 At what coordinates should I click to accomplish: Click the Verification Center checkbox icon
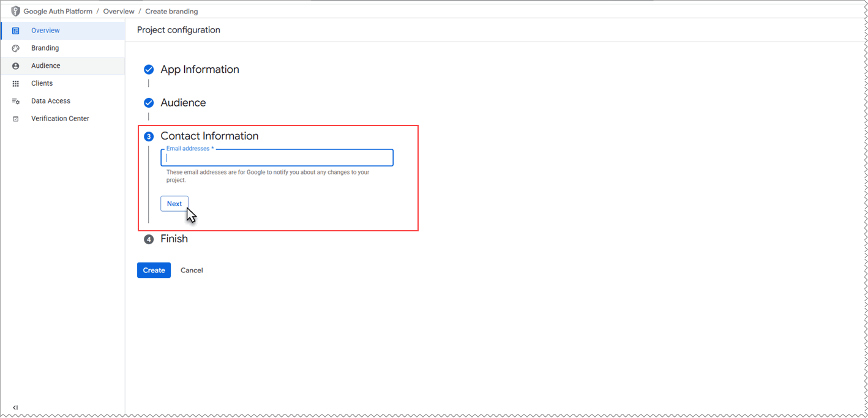[x=16, y=119]
